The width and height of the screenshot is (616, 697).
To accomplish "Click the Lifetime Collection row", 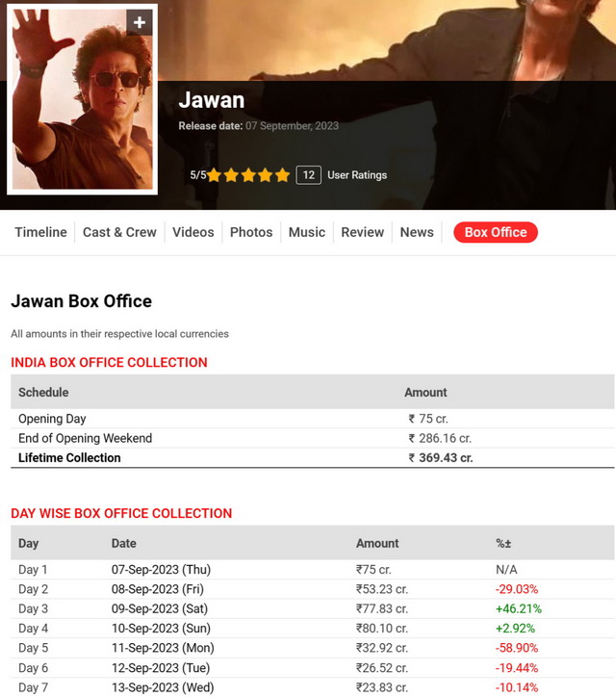I will point(69,458).
